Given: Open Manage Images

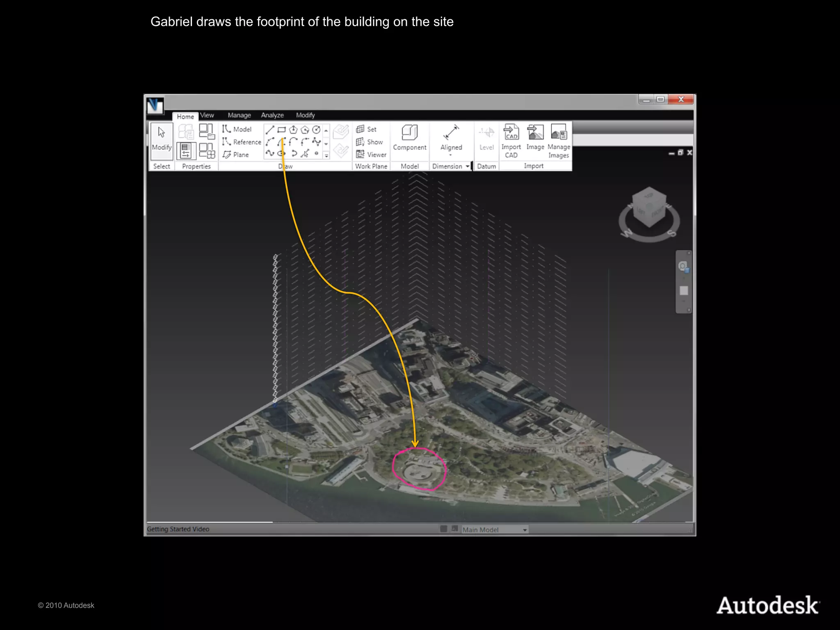Looking at the screenshot, I should 559,141.
